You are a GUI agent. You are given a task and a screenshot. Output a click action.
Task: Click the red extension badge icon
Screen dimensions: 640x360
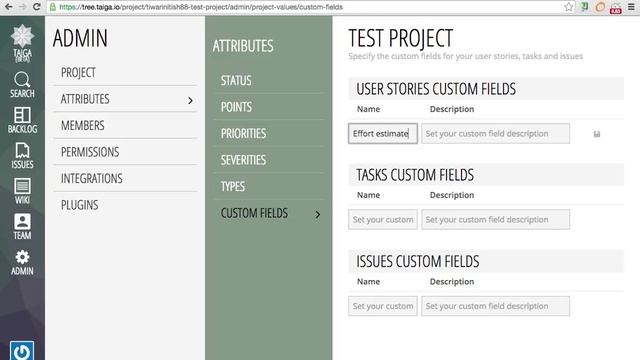click(x=616, y=8)
